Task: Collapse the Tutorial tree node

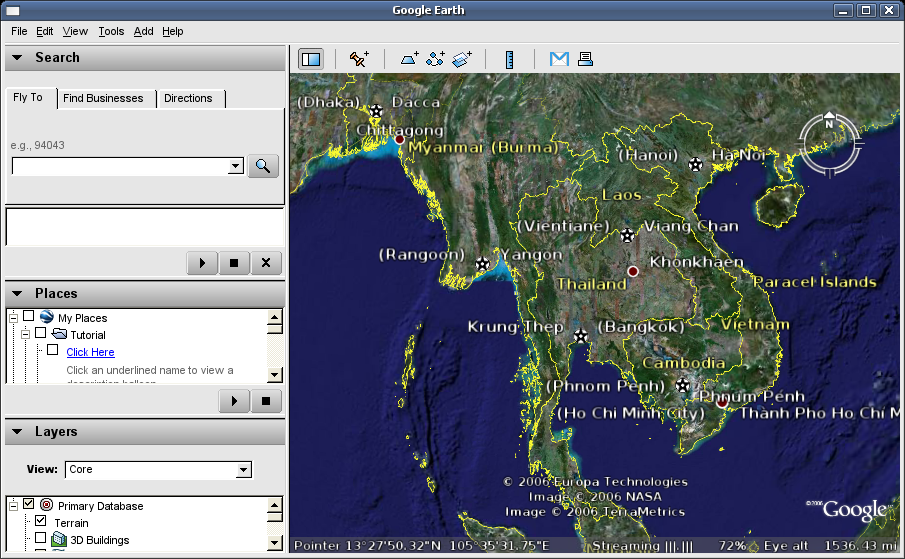Action: (x=25, y=335)
